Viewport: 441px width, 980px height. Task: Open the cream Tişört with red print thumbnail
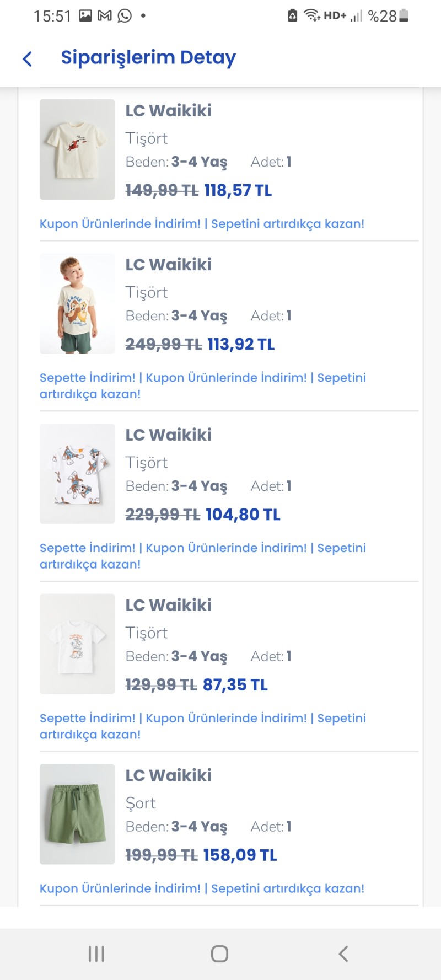(77, 149)
